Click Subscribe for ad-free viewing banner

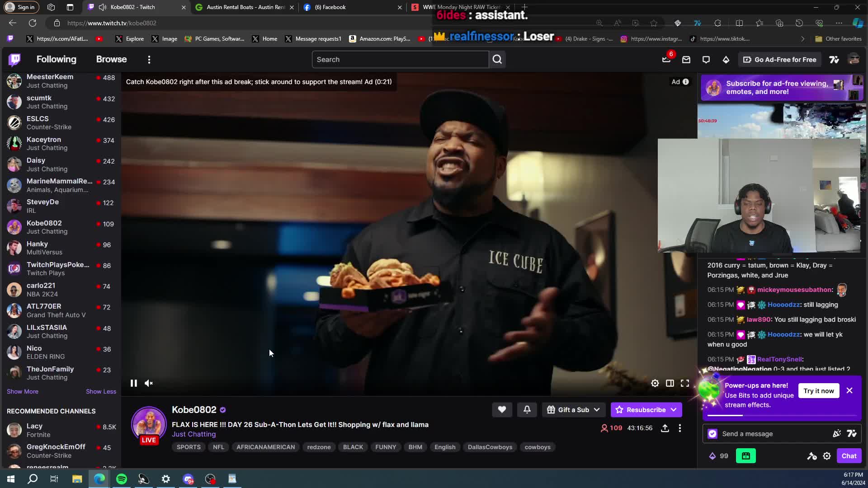point(782,88)
